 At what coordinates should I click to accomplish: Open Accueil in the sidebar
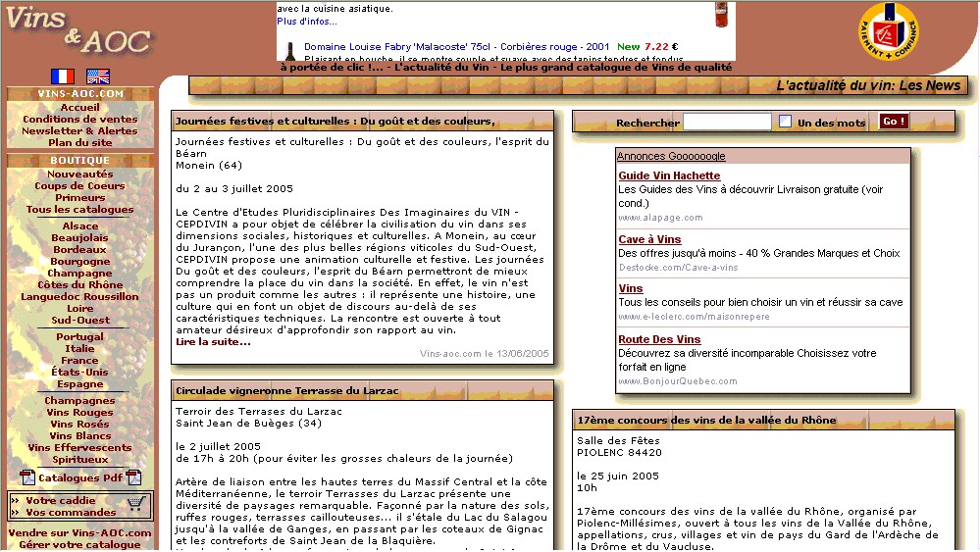pyautogui.click(x=80, y=108)
